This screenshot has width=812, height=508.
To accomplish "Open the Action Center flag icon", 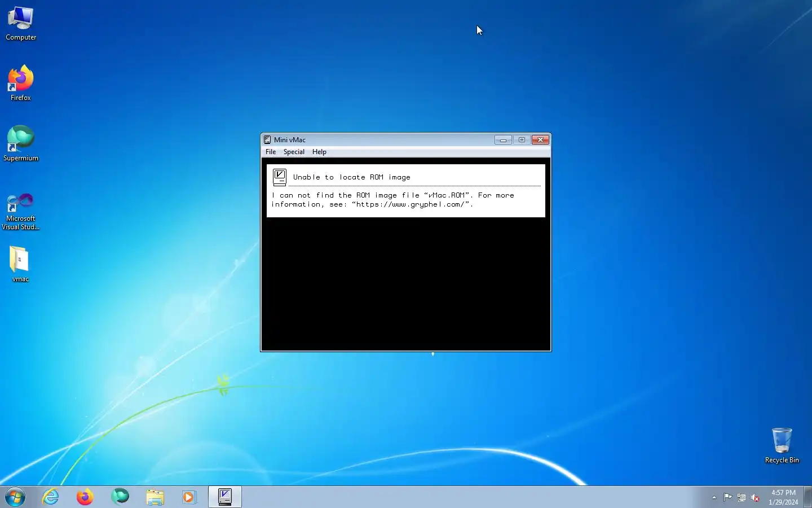I will [728, 497].
